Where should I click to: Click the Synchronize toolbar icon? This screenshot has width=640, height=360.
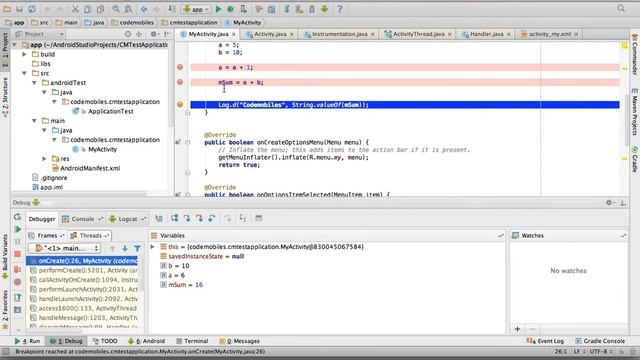click(x=32, y=9)
